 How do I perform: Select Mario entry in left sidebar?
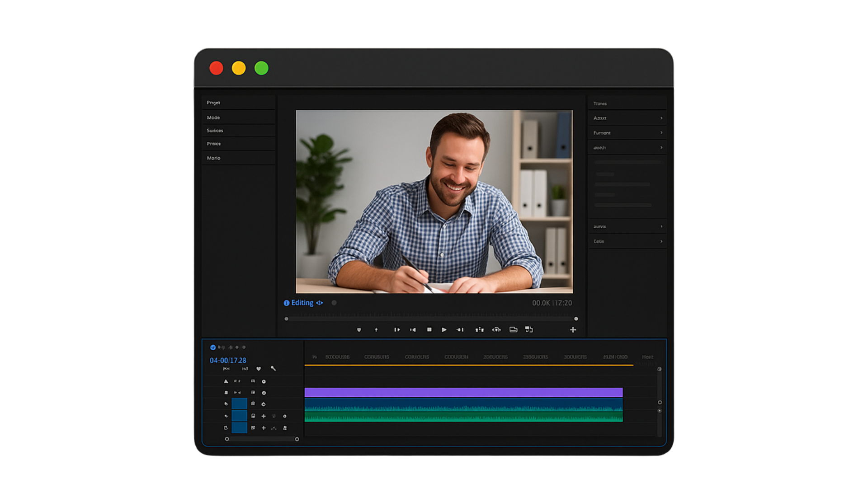214,158
